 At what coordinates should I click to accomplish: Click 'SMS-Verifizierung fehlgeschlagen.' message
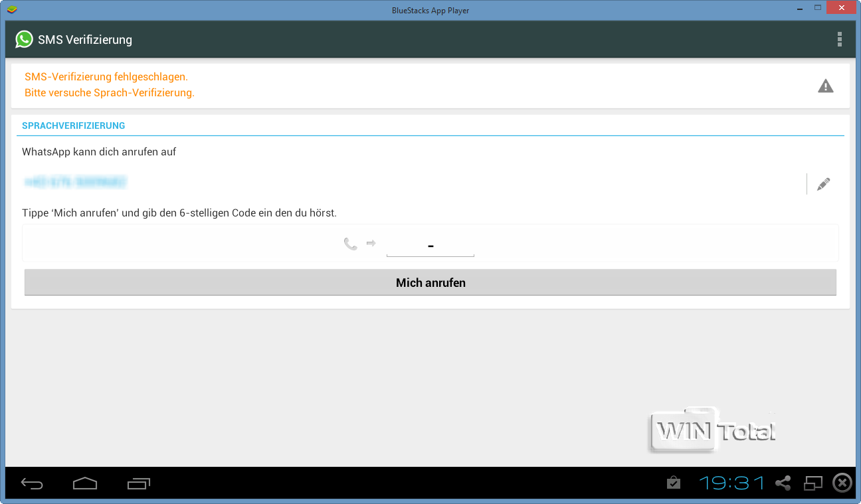coord(106,77)
